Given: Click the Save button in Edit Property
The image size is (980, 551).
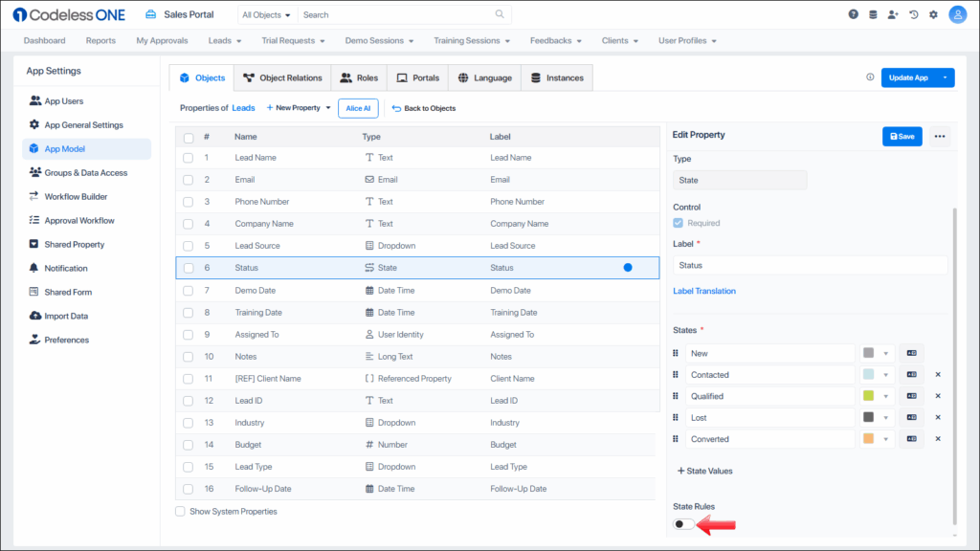Looking at the screenshot, I should (x=902, y=136).
